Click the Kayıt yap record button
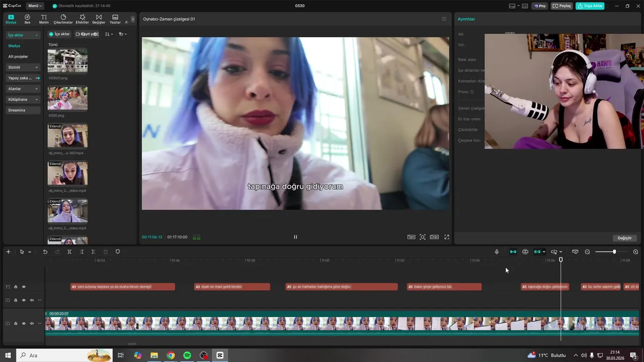This screenshot has height=362, width=644. [x=87, y=34]
